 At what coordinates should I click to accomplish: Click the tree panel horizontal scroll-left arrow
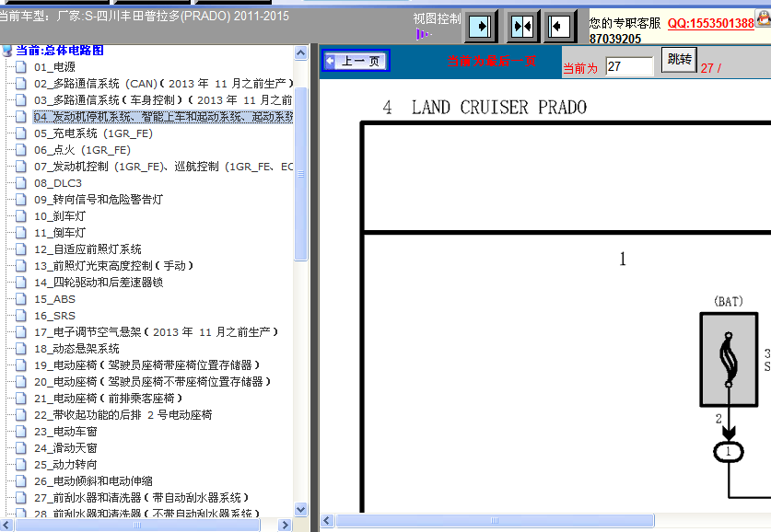coord(6,526)
